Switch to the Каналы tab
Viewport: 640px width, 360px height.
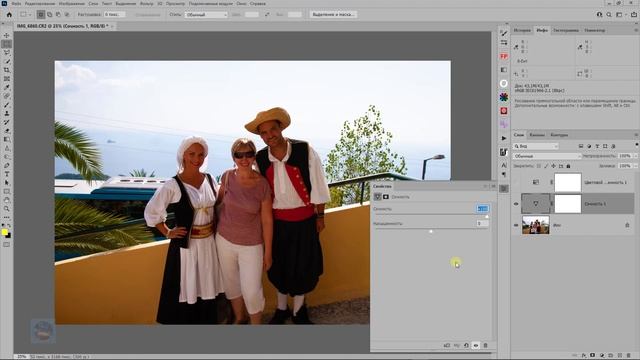pos(537,135)
